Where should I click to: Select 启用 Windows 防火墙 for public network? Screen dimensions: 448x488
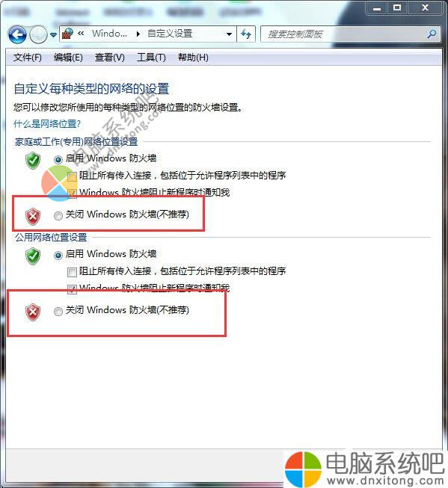[58, 256]
